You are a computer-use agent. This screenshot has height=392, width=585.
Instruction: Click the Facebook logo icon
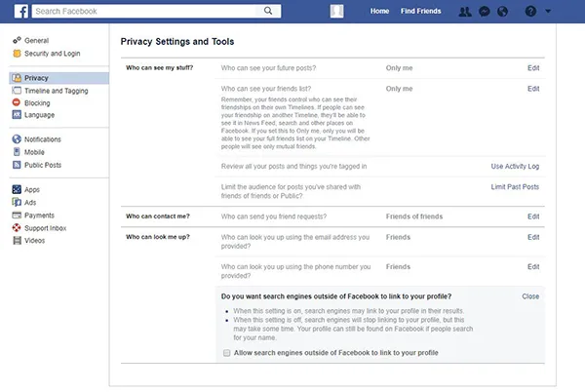(x=19, y=12)
